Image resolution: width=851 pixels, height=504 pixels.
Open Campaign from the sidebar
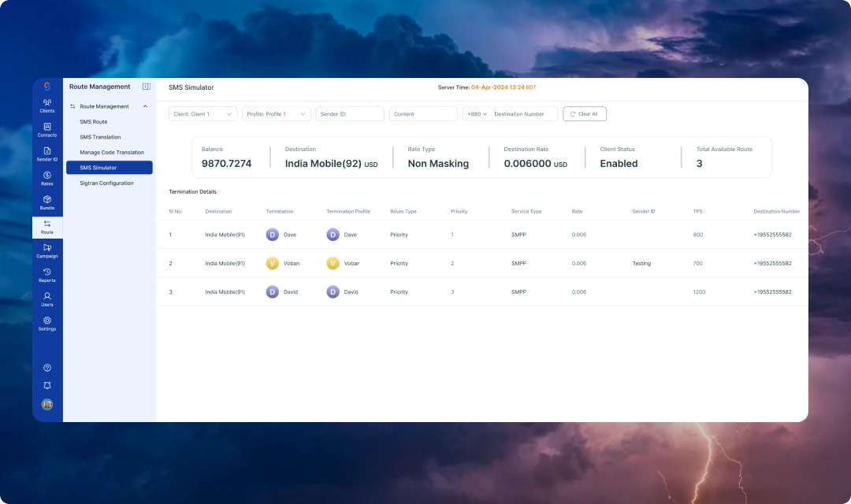click(47, 250)
